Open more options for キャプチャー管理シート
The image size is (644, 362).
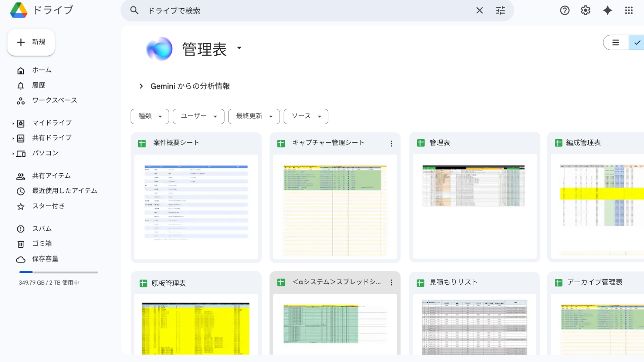(391, 144)
